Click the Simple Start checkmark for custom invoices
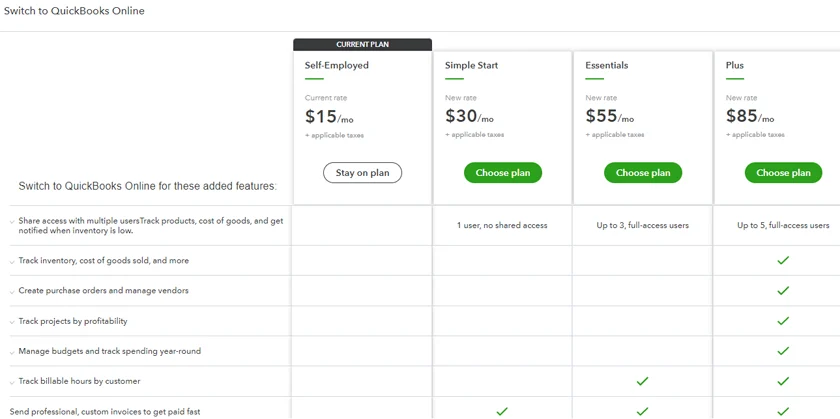Image resolution: width=840 pixels, height=419 pixels. tap(502, 411)
